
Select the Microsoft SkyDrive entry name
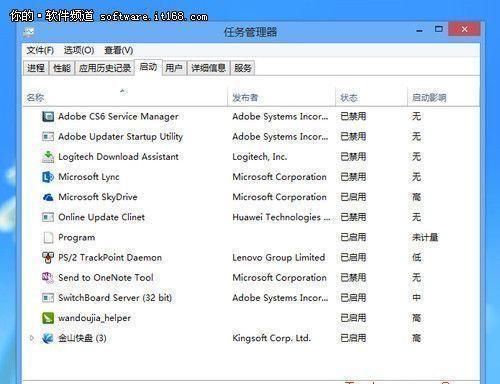(x=98, y=197)
